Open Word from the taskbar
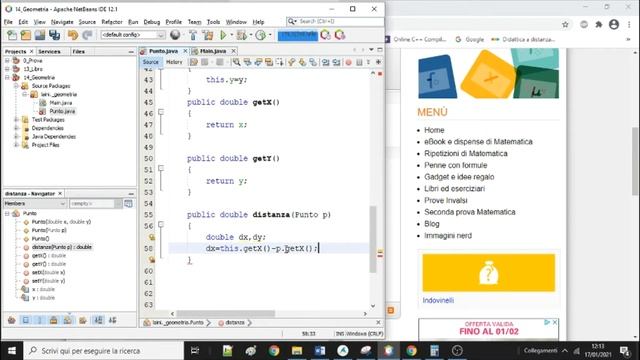 pos(320,350)
